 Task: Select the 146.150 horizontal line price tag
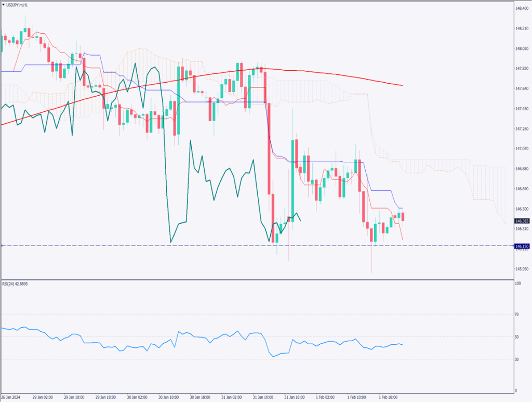(521, 245)
